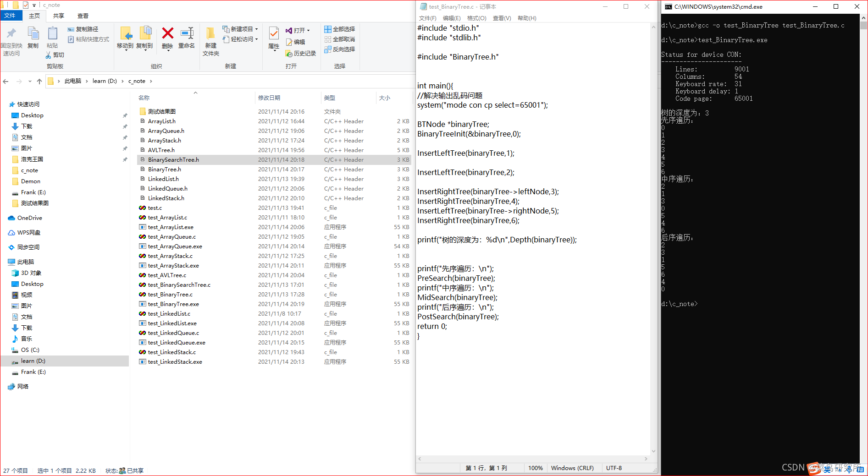This screenshot has width=868, height=476.
Task: Click chevron after c_note in address bar
Action: coord(151,82)
